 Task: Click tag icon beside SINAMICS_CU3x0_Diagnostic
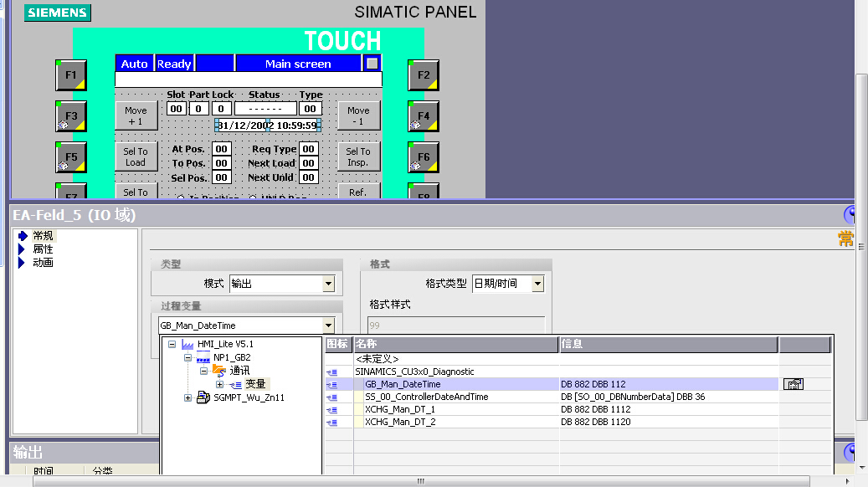pos(332,372)
